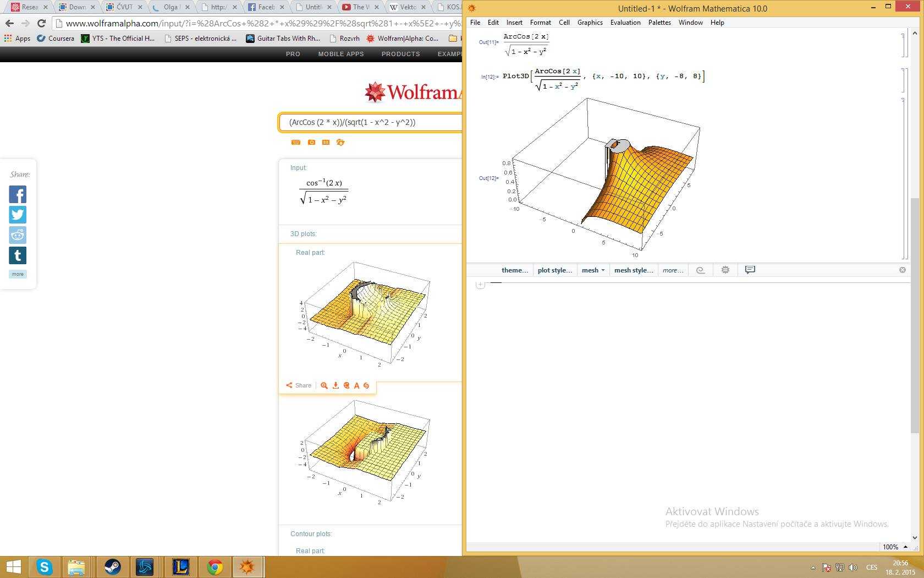The image size is (924, 578).
Task: Click the 'theme...' suggestion button
Action: (514, 270)
